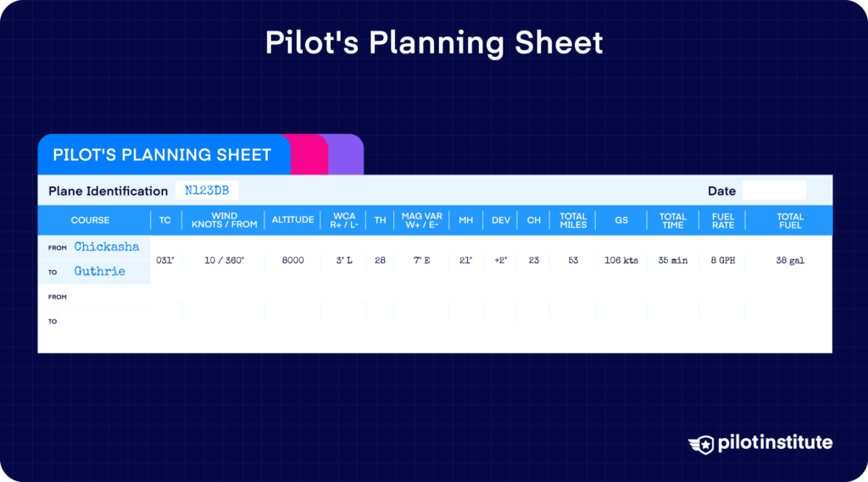Click the WIND KNOTS / FROM header
Screen dimensions: 868x482
tap(224, 220)
